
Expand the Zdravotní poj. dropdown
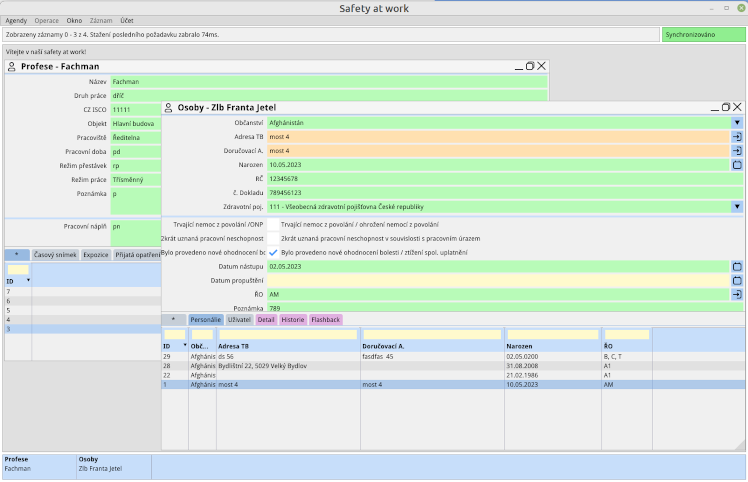[737, 207]
